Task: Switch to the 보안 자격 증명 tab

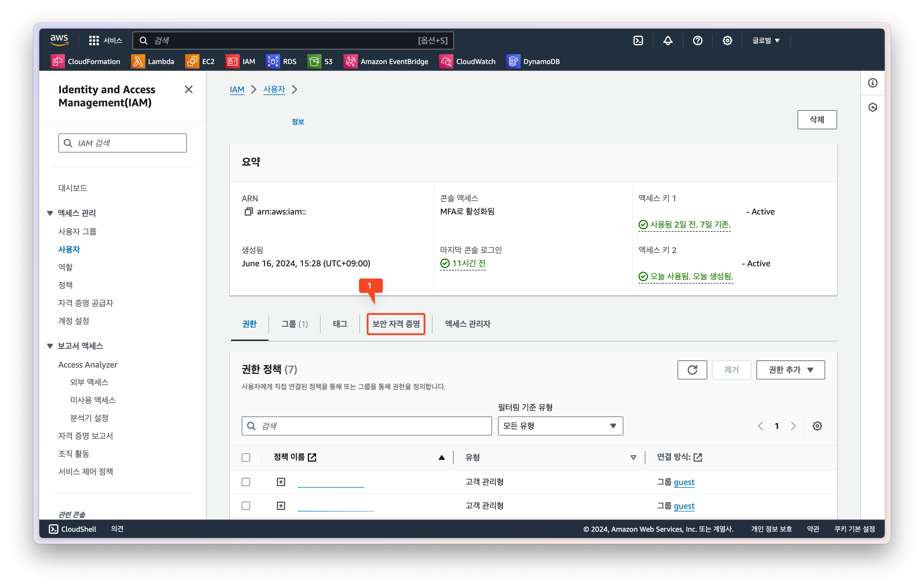Action: click(396, 324)
